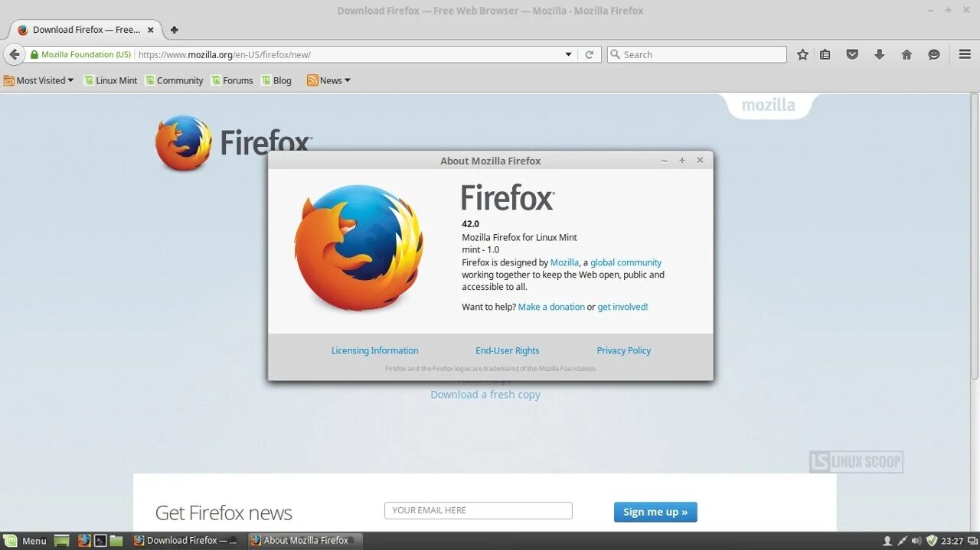Open the Firefox Hello chat icon
Image resolution: width=980 pixels, height=550 pixels.
tap(934, 54)
